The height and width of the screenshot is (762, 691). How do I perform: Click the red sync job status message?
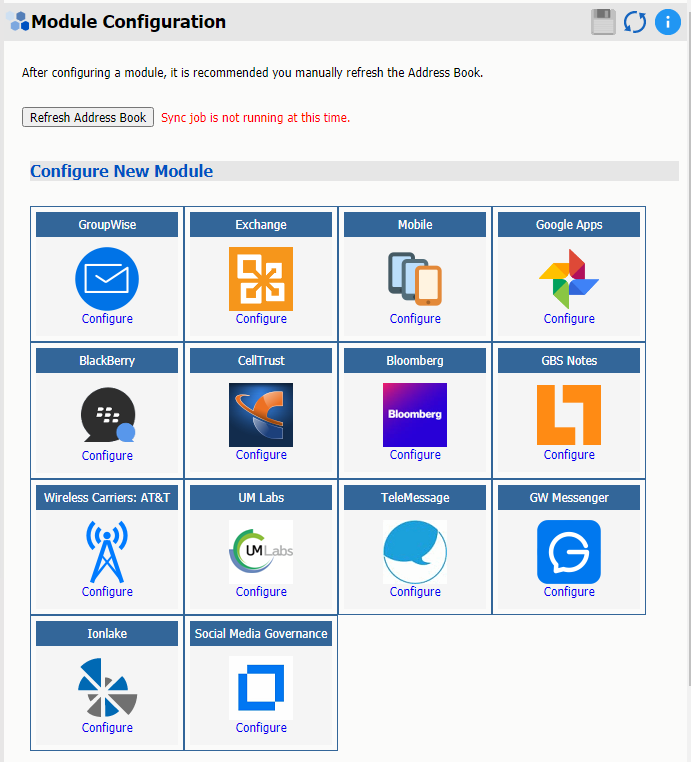(256, 118)
